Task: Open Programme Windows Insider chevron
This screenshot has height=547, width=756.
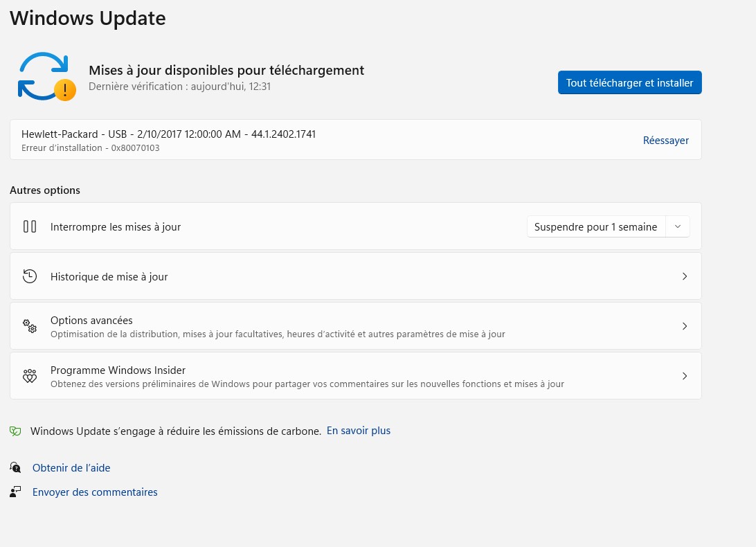Action: [685, 376]
